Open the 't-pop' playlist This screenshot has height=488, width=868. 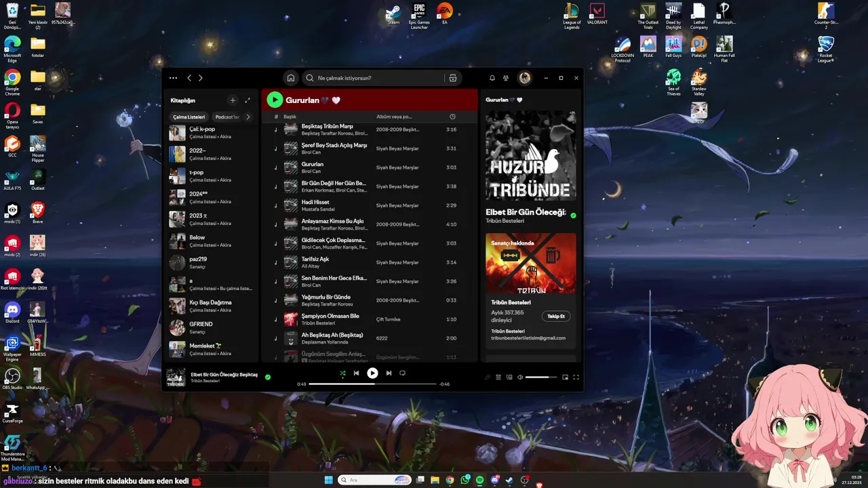coord(212,176)
